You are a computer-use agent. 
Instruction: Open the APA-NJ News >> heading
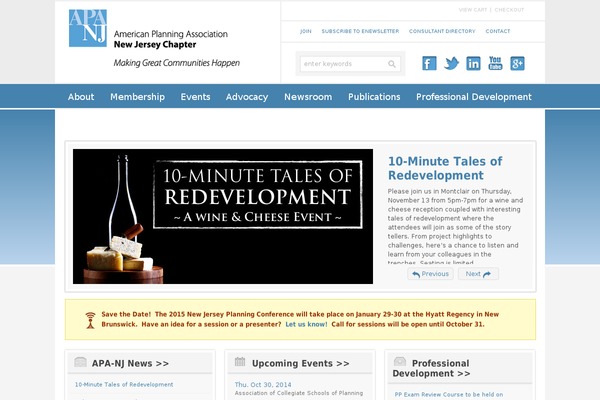point(130,363)
